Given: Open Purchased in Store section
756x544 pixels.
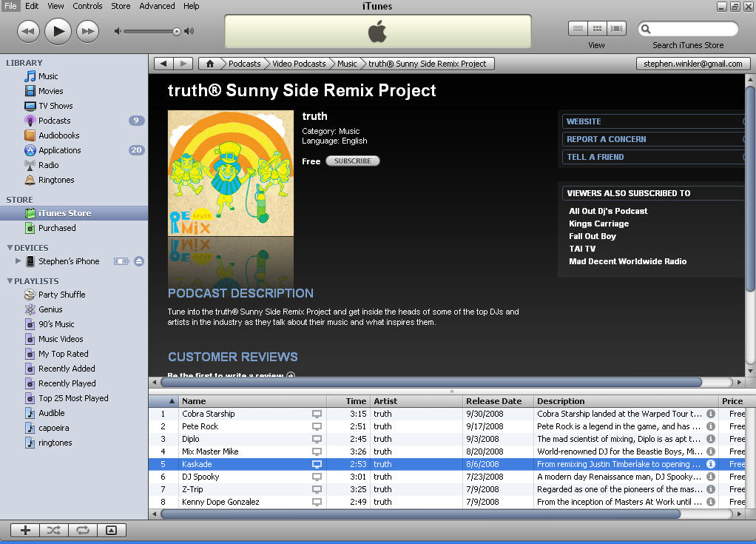Looking at the screenshot, I should tap(57, 228).
